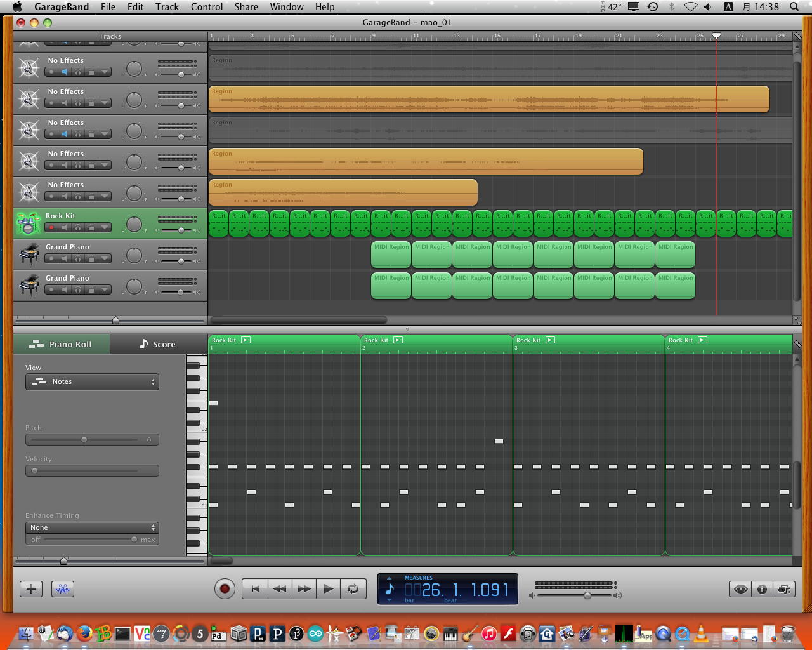The height and width of the screenshot is (650, 812).
Task: Open the loop browser with the eye icon
Action: click(x=740, y=589)
